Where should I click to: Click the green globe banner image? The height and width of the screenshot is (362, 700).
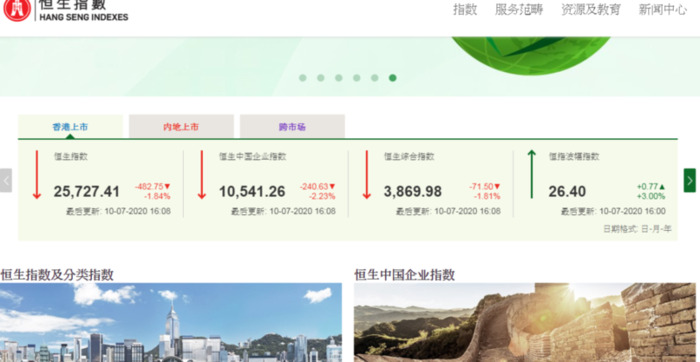[530, 55]
